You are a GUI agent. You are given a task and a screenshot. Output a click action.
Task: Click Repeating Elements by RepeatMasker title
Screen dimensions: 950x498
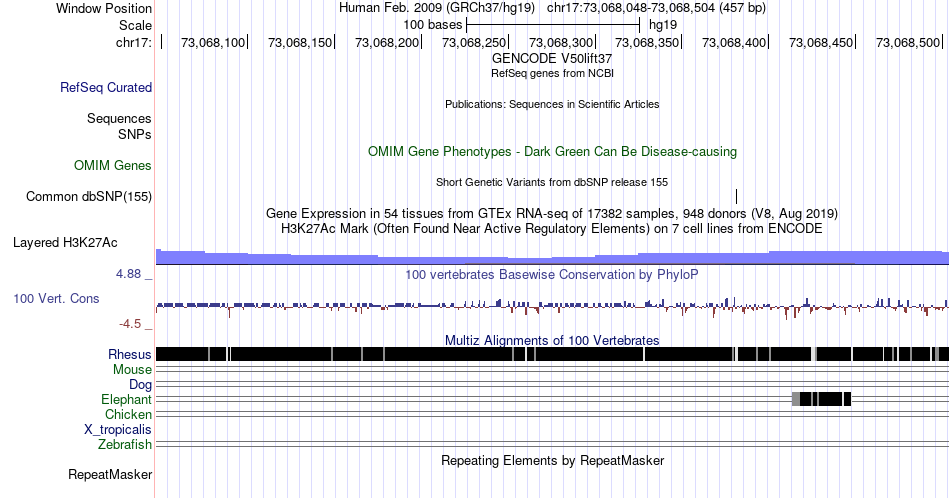tap(552, 460)
